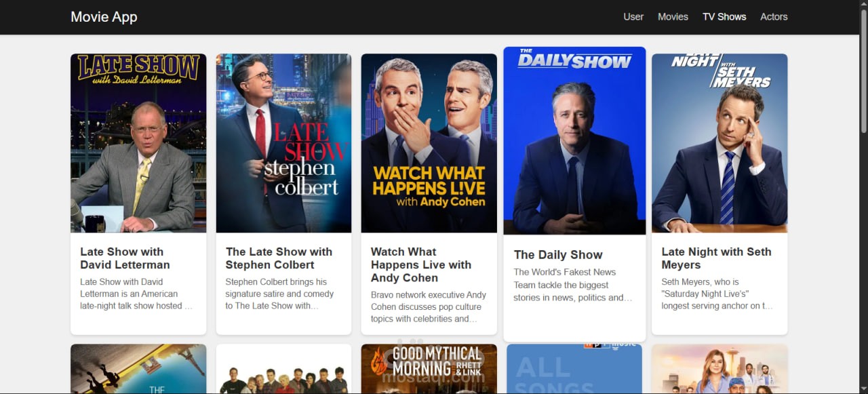
Task: Open the upside-down skyline poster card
Action: click(138, 369)
